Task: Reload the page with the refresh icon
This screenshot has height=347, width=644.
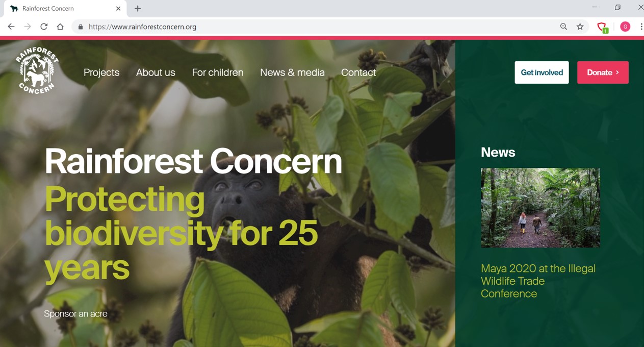Action: tap(44, 27)
